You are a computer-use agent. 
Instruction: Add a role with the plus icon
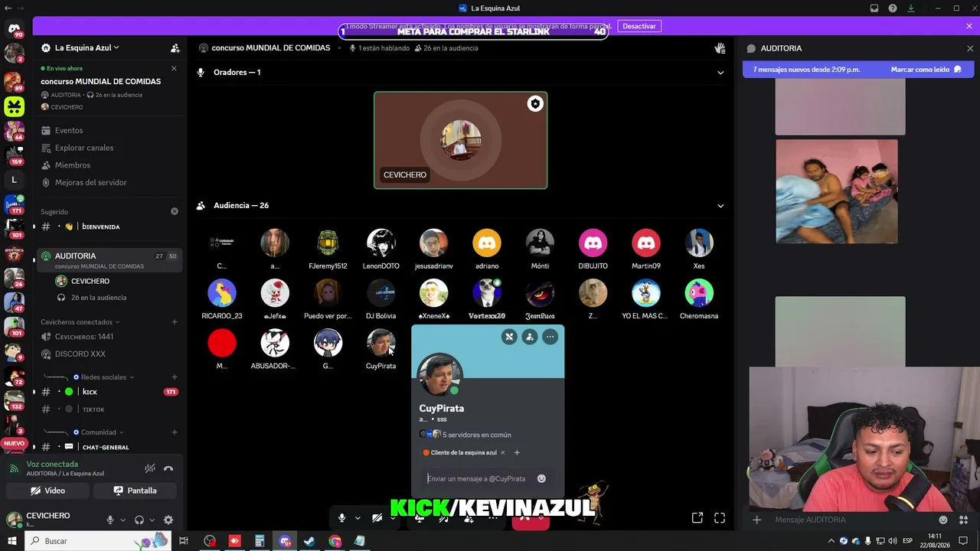[517, 452]
